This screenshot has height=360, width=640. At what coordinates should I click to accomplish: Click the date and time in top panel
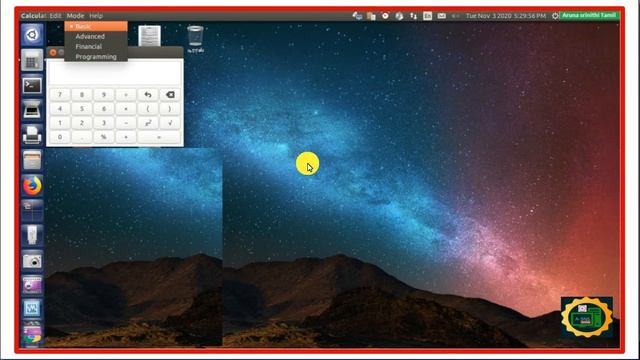point(506,16)
